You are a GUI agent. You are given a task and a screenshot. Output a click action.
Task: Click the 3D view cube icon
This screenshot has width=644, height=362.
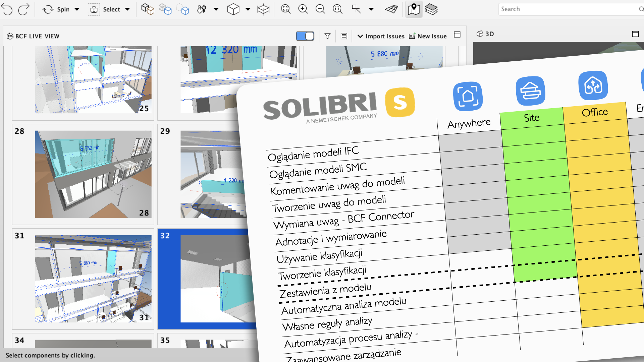(x=233, y=9)
